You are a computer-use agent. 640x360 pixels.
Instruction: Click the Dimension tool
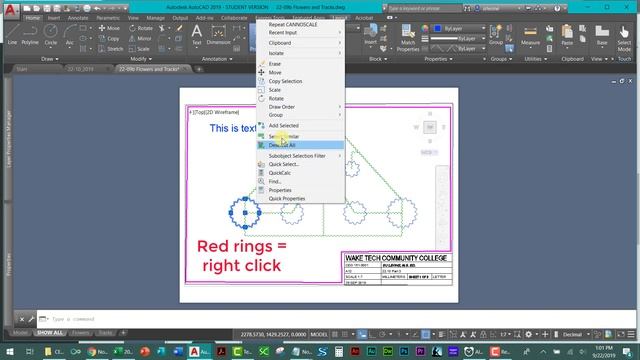coord(219,34)
